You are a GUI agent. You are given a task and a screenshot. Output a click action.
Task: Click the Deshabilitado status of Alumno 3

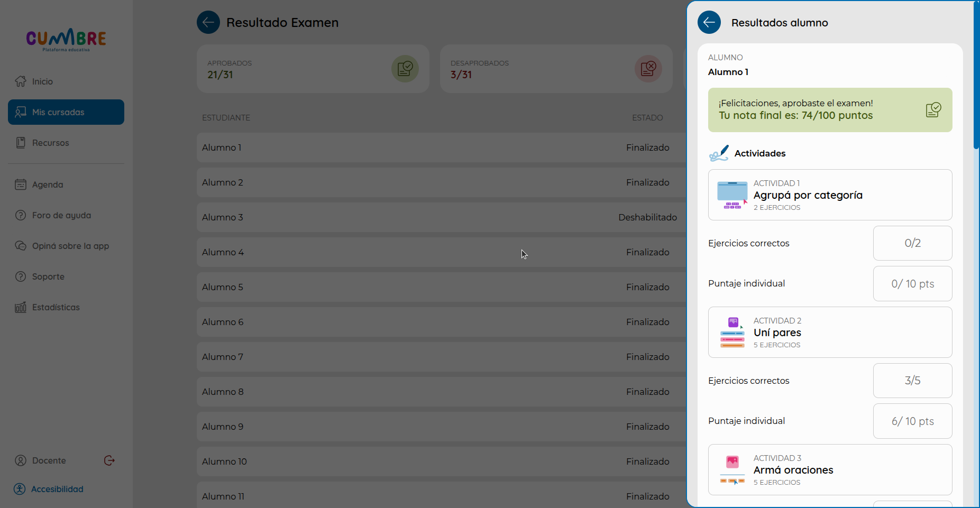click(x=648, y=217)
